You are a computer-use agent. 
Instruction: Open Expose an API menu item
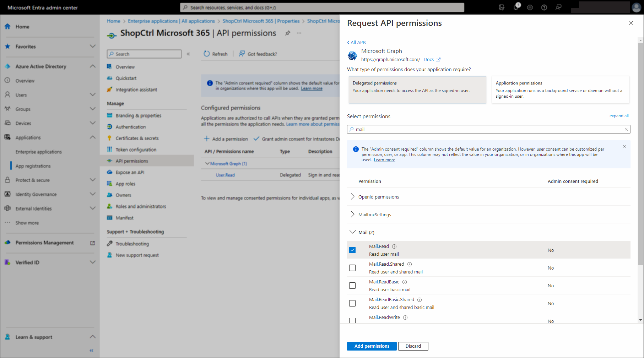(x=130, y=172)
